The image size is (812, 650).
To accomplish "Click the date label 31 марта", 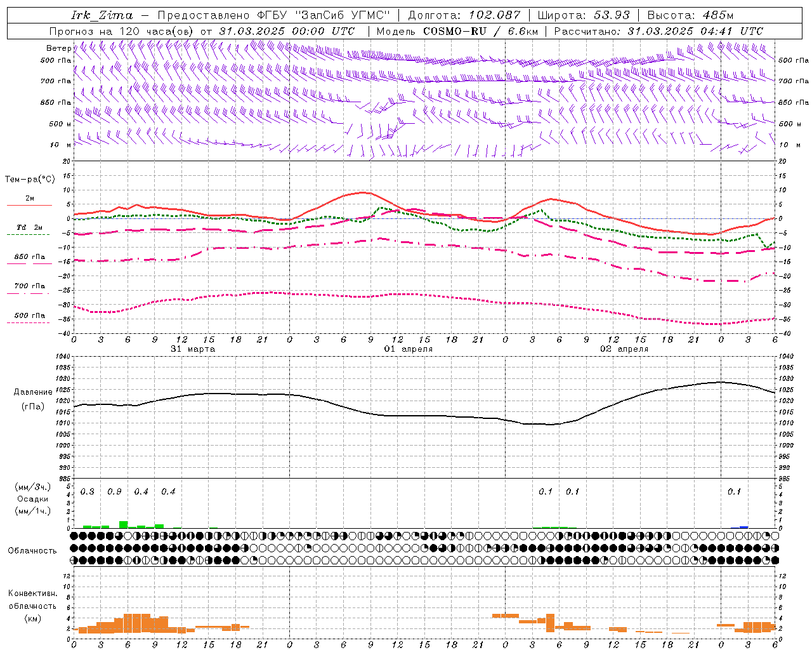I will 193,349.
